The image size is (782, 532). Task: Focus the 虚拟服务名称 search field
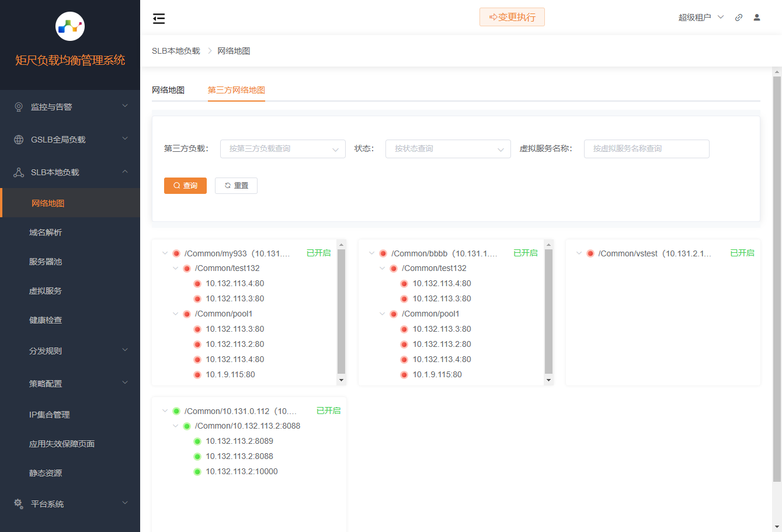point(646,149)
